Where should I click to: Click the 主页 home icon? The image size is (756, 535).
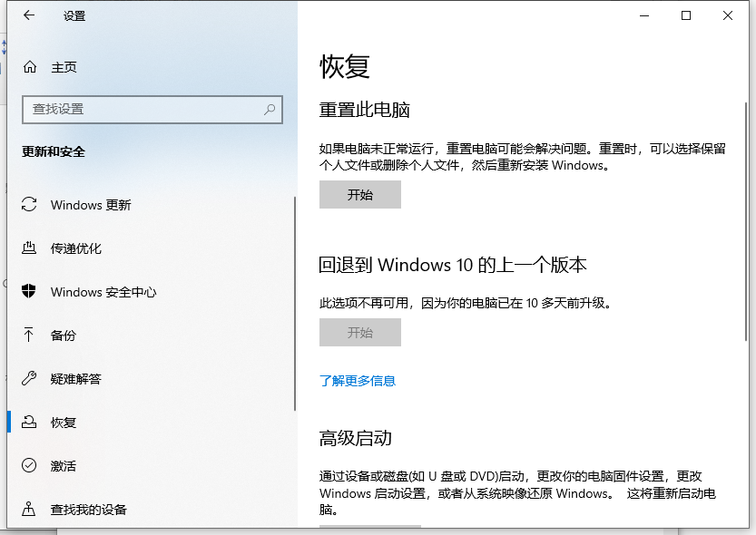click(29, 66)
